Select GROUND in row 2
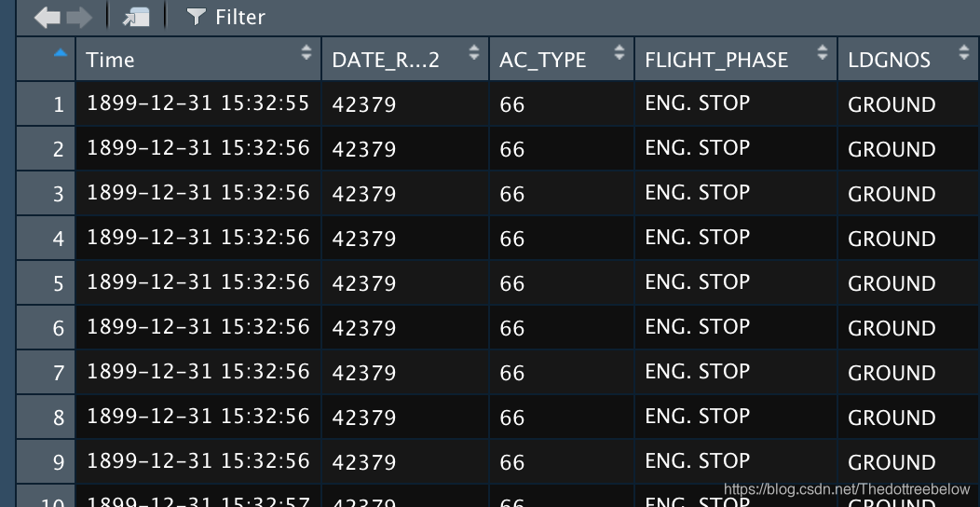 [x=909, y=149]
